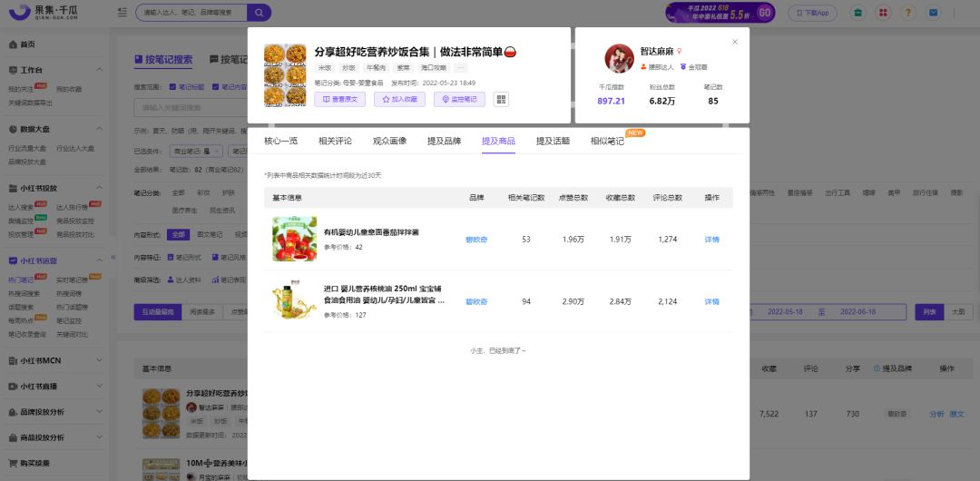Collapse the menu via top hamburger icon
Viewport: 980px width, 481px height.
(x=122, y=13)
